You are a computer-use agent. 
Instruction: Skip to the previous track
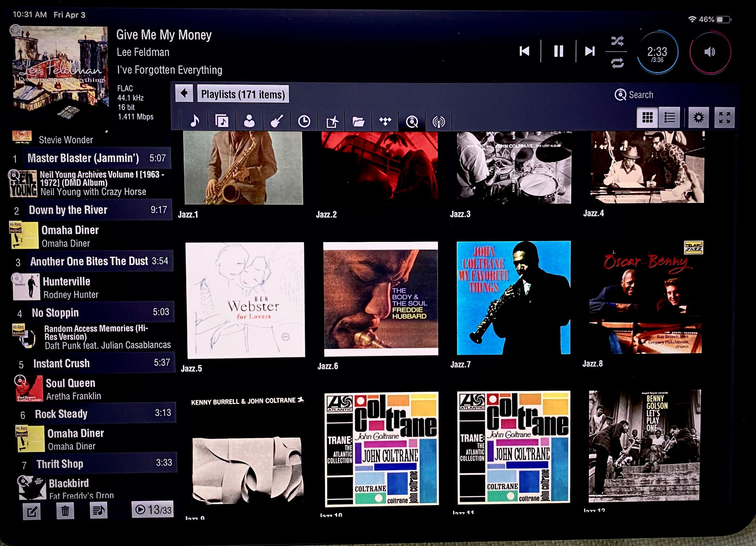click(x=525, y=51)
